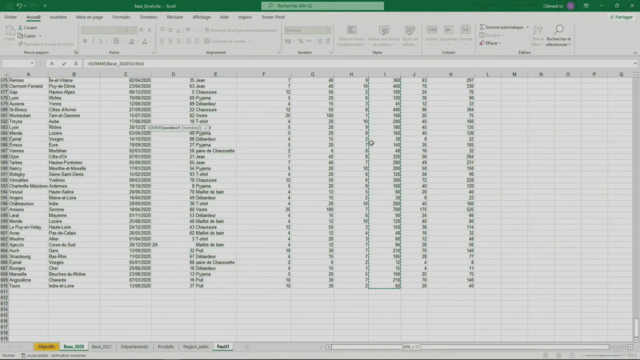
Task: Click the percent style icon
Action: click(301, 41)
